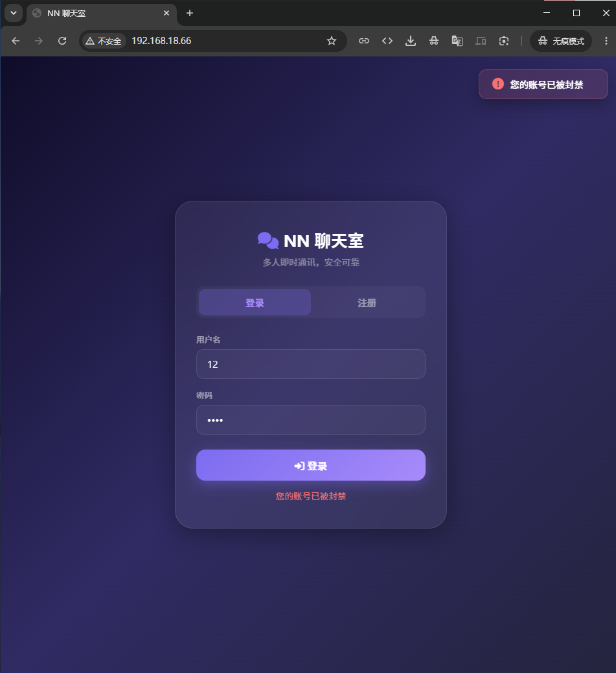Reload the current page
Viewport: 616px width, 673px height.
click(62, 41)
